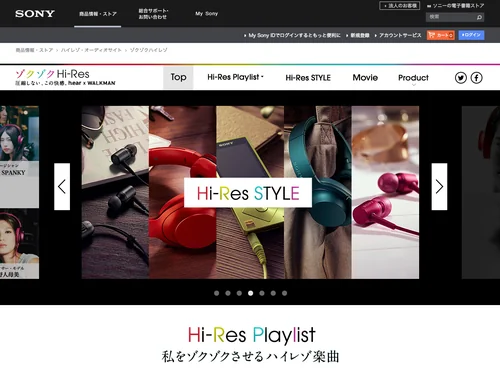Click breadcrumb ゾクゾクハイレゾ
Screen dimensions: 500x375
(148, 50)
